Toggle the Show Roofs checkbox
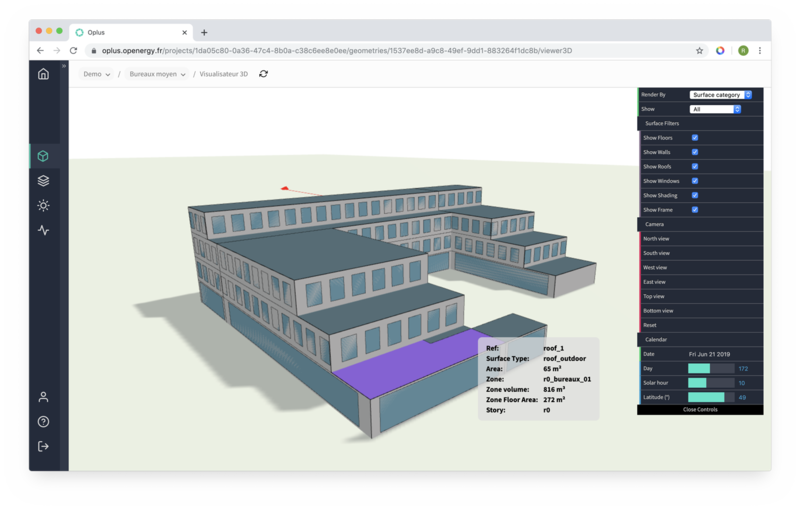The height and width of the screenshot is (509, 800). pyautogui.click(x=695, y=166)
